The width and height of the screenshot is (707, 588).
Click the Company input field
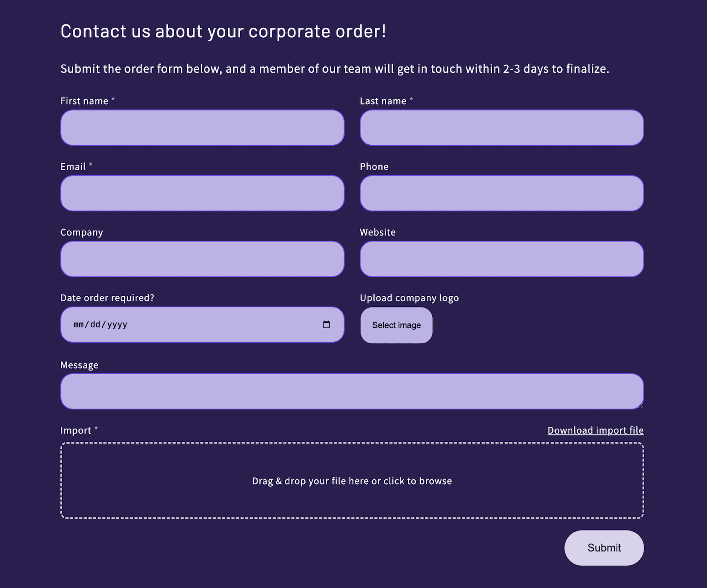coord(202,259)
